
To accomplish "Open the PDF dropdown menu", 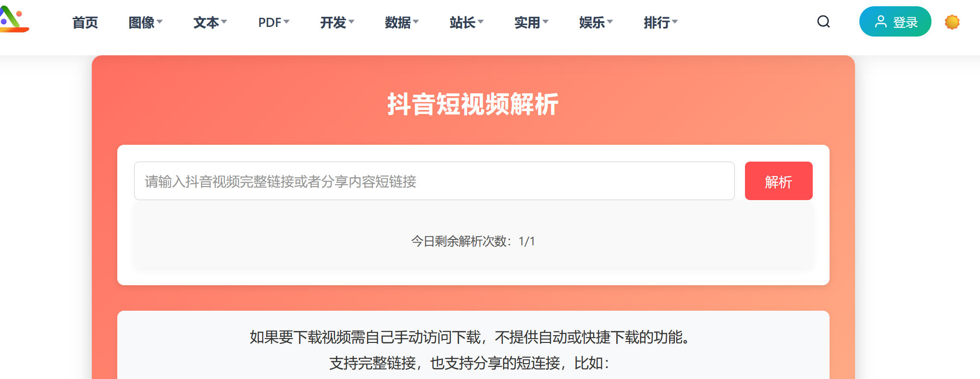I will 274,23.
